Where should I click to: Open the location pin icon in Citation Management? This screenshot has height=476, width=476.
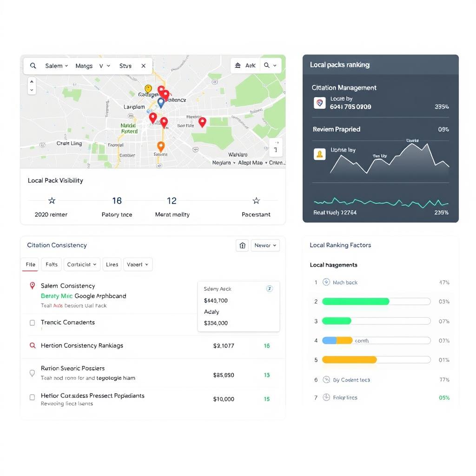319,103
